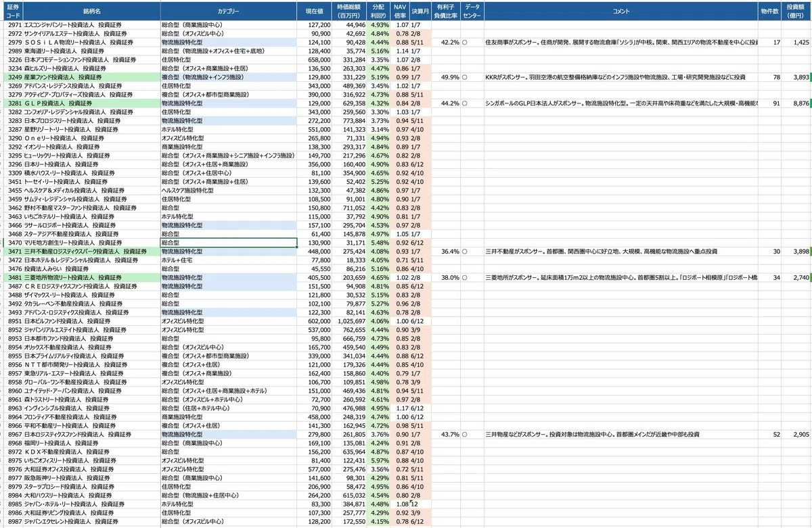Select the 決算月 header cell
This screenshot has height=528, width=812.
(x=420, y=11)
